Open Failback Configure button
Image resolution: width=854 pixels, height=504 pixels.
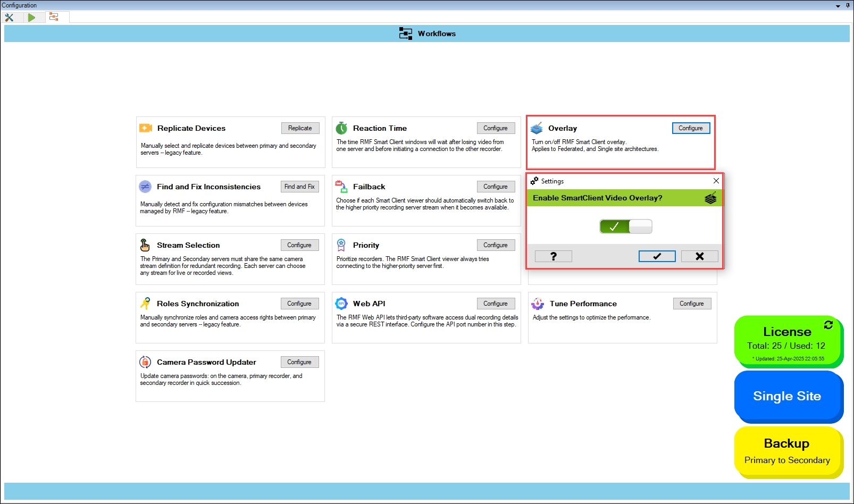click(x=496, y=187)
